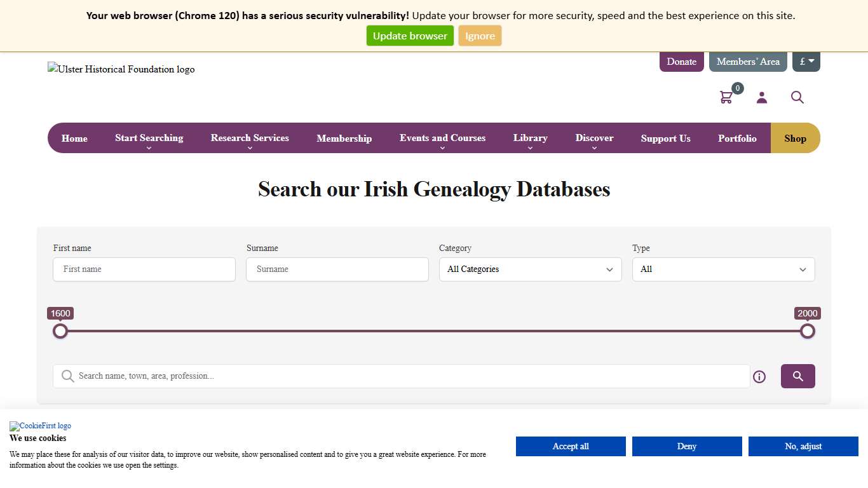This screenshot has width=868, height=488.
Task: Open the Type dropdown showing All
Action: [x=723, y=269]
